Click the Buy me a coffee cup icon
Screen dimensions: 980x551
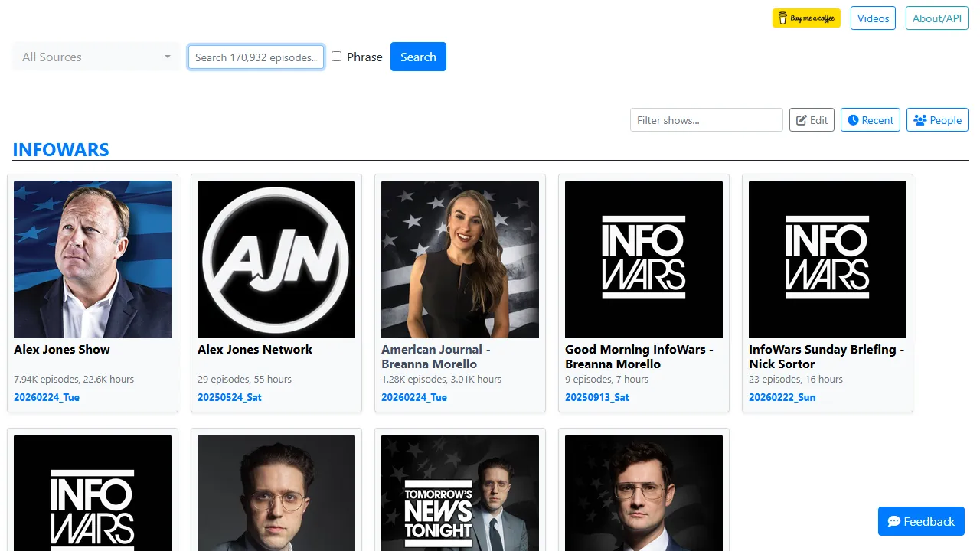782,18
